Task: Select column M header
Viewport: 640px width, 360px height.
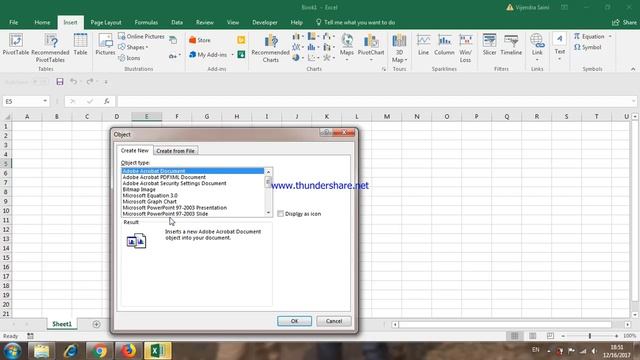Action: [x=387, y=117]
